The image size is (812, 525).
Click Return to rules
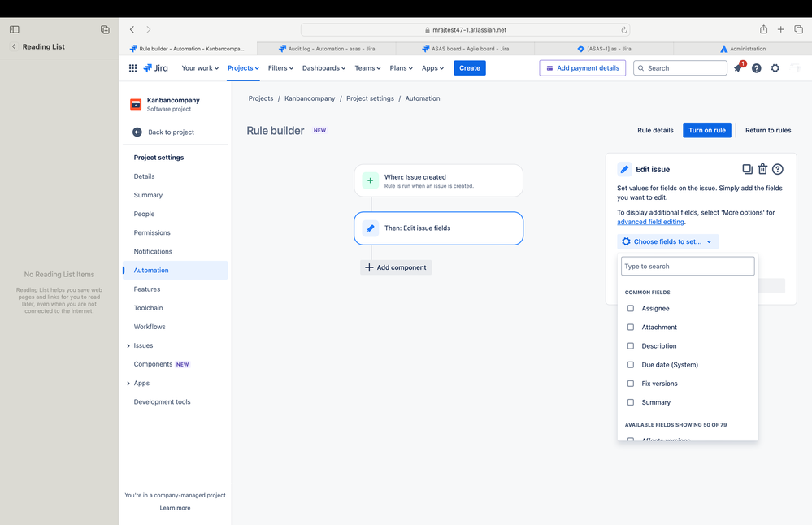tap(768, 131)
